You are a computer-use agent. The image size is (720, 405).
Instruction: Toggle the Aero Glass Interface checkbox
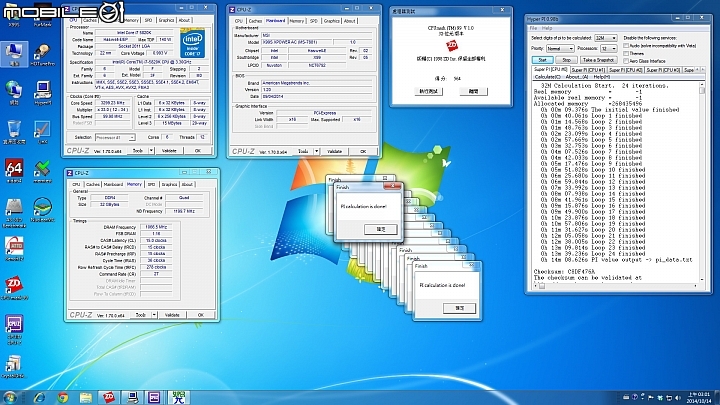point(626,61)
